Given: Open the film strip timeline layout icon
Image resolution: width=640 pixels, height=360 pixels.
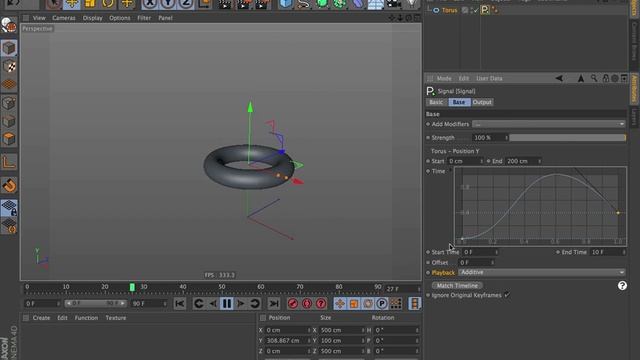Looking at the screenshot, I should pos(414,303).
